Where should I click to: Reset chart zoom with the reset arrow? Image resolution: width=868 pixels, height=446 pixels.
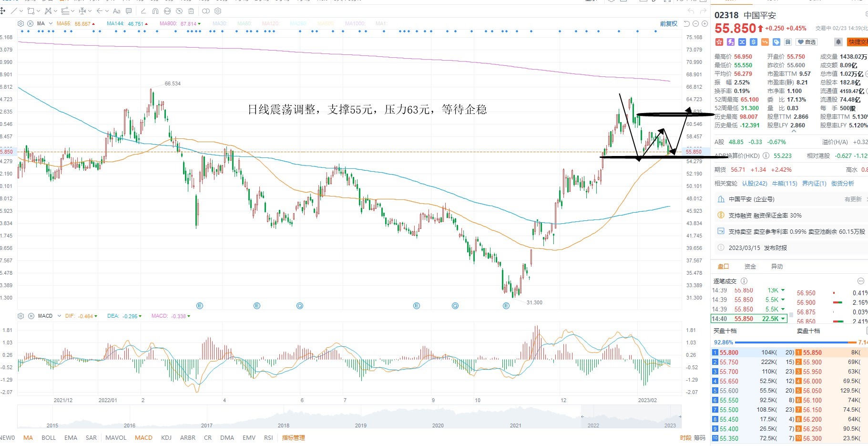click(687, 23)
